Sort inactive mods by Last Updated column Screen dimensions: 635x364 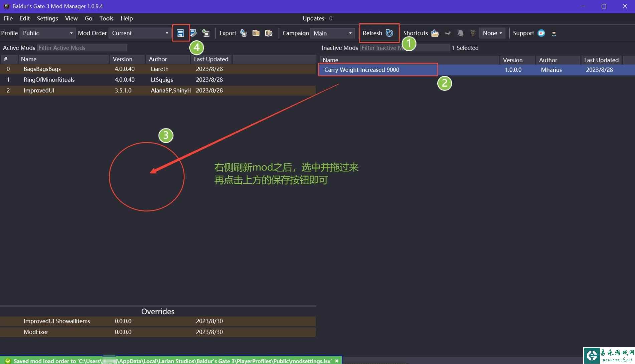tap(601, 60)
